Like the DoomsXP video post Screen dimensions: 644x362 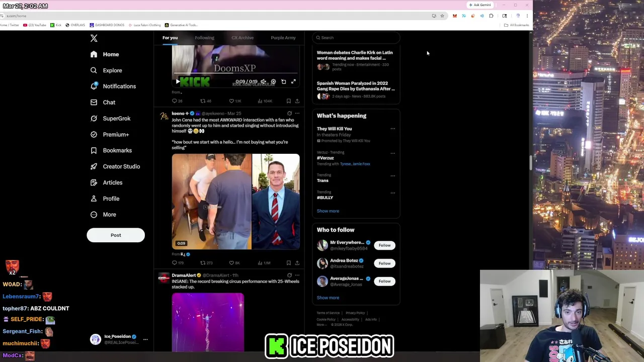(x=235, y=101)
